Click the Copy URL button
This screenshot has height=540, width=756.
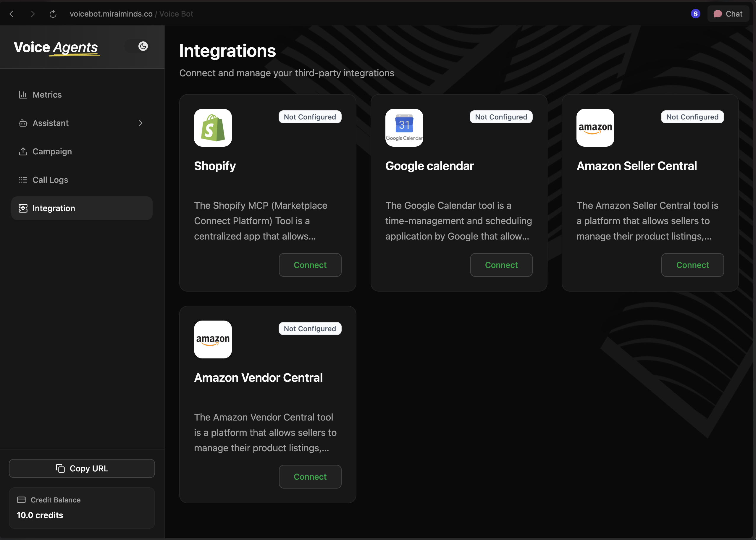coord(82,468)
